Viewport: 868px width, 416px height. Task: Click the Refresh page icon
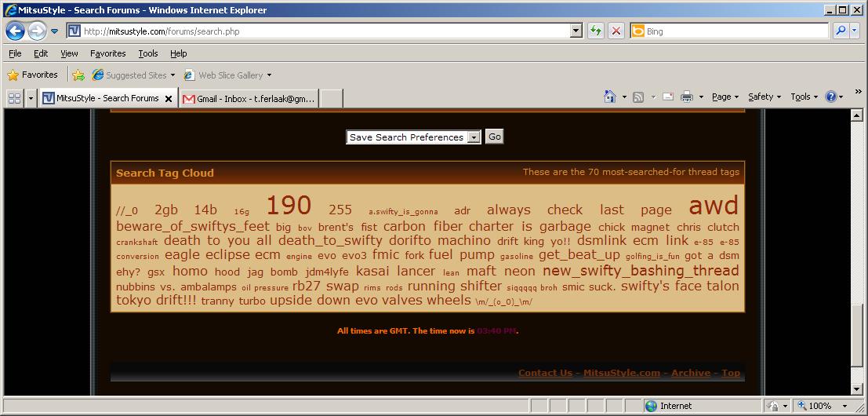(x=596, y=31)
